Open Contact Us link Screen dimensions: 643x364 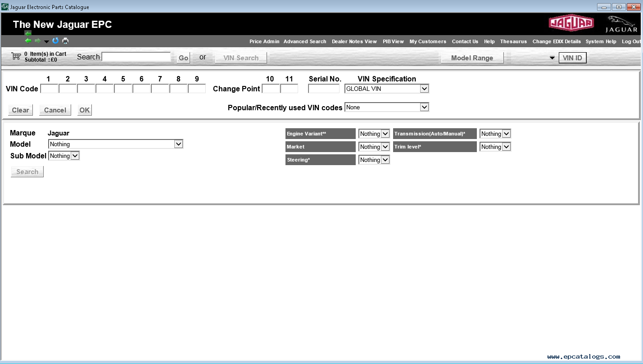tap(465, 41)
